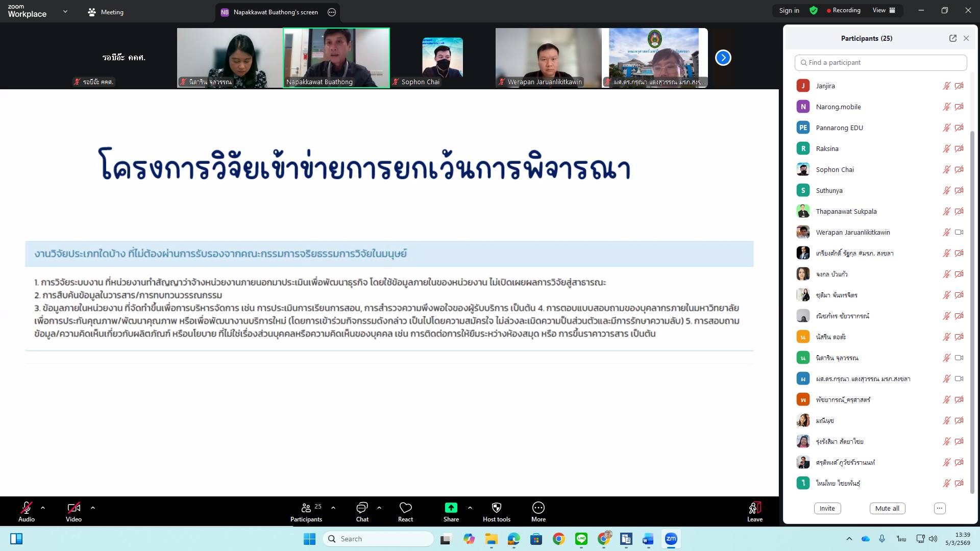Click the Find a participant field

tap(880, 62)
